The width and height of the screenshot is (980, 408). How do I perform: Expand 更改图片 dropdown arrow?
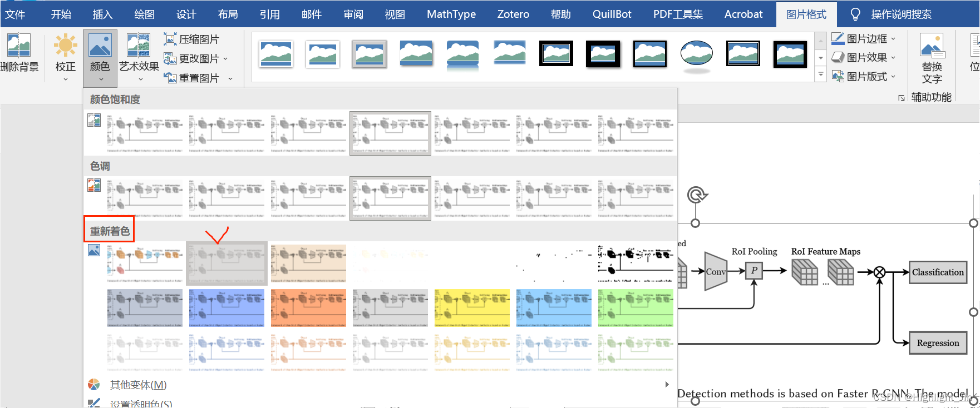click(x=225, y=58)
